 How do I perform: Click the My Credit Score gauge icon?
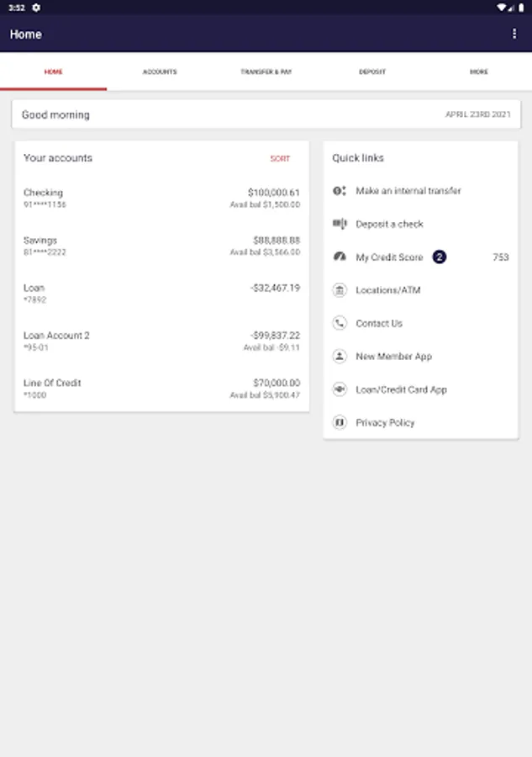340,257
